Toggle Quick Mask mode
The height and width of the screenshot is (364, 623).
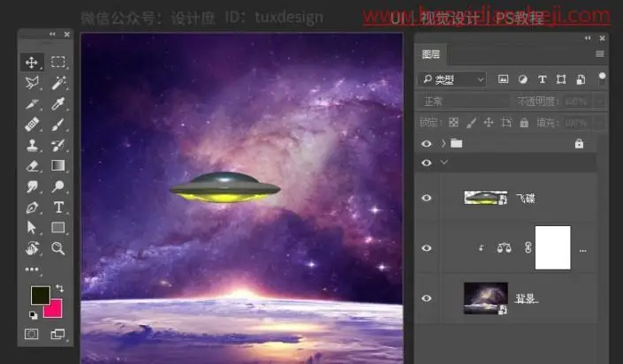[x=32, y=334]
